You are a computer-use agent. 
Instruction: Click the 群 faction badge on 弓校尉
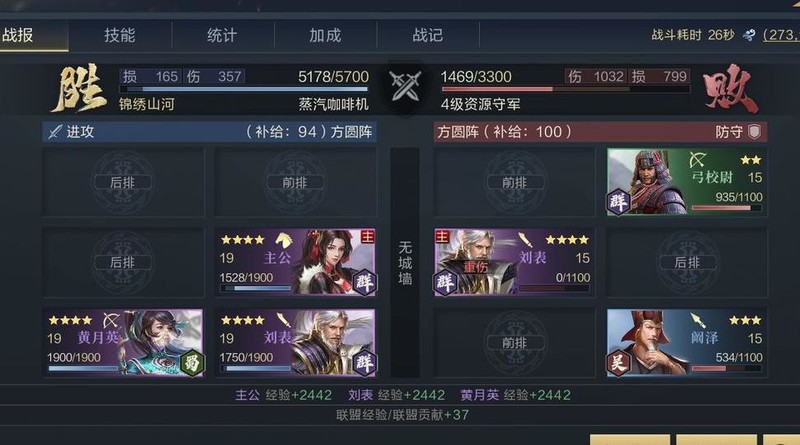click(618, 203)
